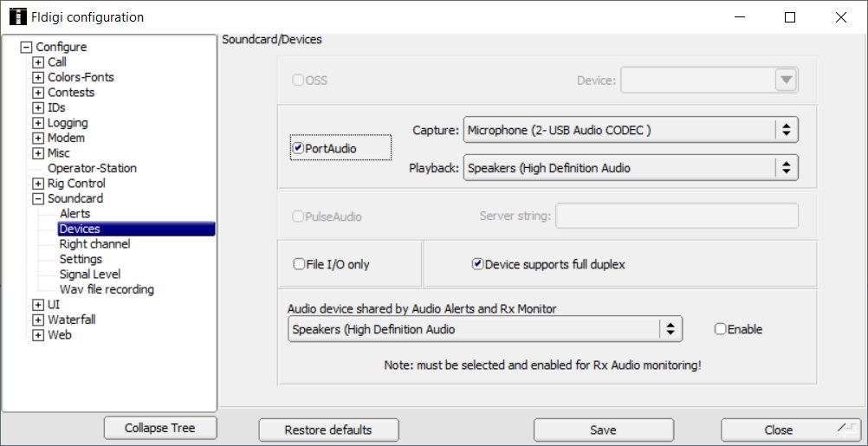Image resolution: width=868 pixels, height=446 pixels.
Task: Click the Save button
Action: coord(603,430)
